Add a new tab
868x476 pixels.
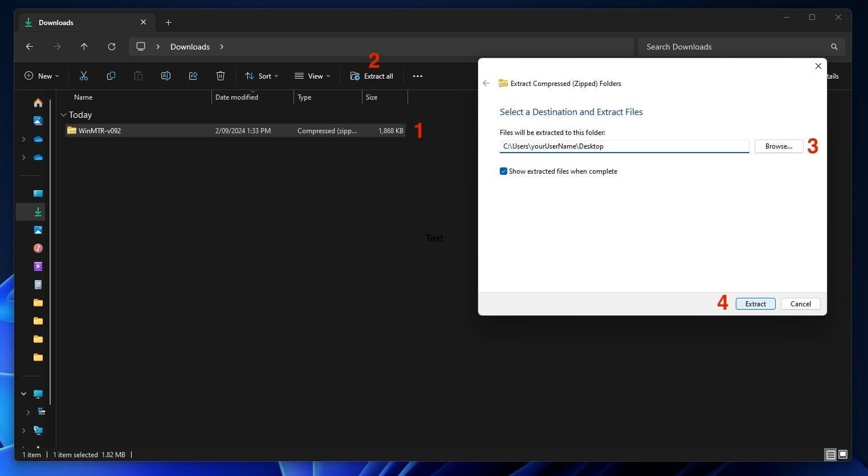(x=168, y=22)
